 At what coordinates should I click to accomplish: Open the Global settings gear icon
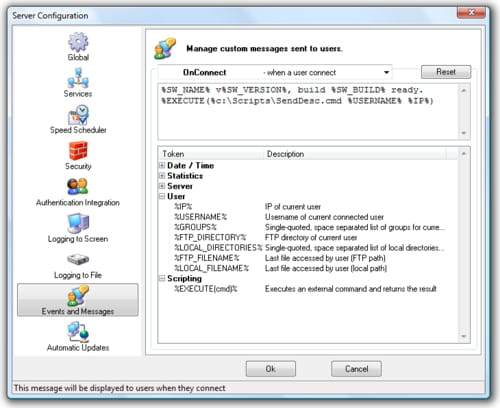78,42
